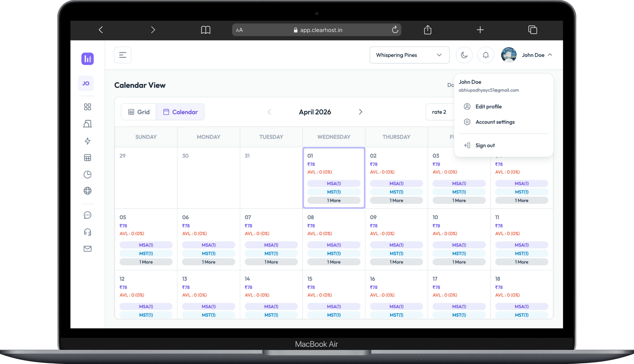
Task: Open a new tab with plus icon
Action: pyautogui.click(x=480, y=30)
